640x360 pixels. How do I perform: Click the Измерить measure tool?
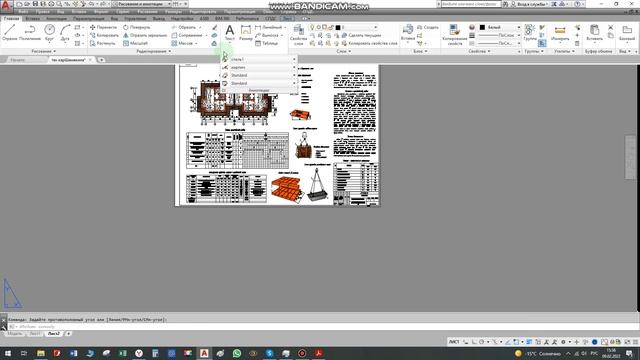click(x=560, y=33)
